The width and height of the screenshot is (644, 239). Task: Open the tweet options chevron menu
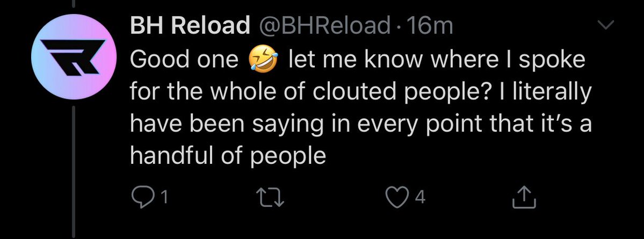pyautogui.click(x=606, y=25)
